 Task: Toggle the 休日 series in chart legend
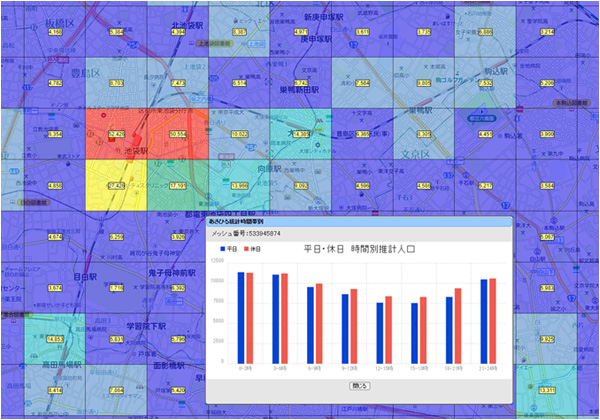[251, 248]
